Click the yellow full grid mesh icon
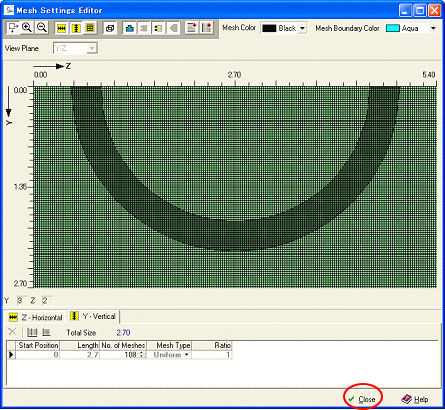This screenshot has height=410, width=445. 90,28
